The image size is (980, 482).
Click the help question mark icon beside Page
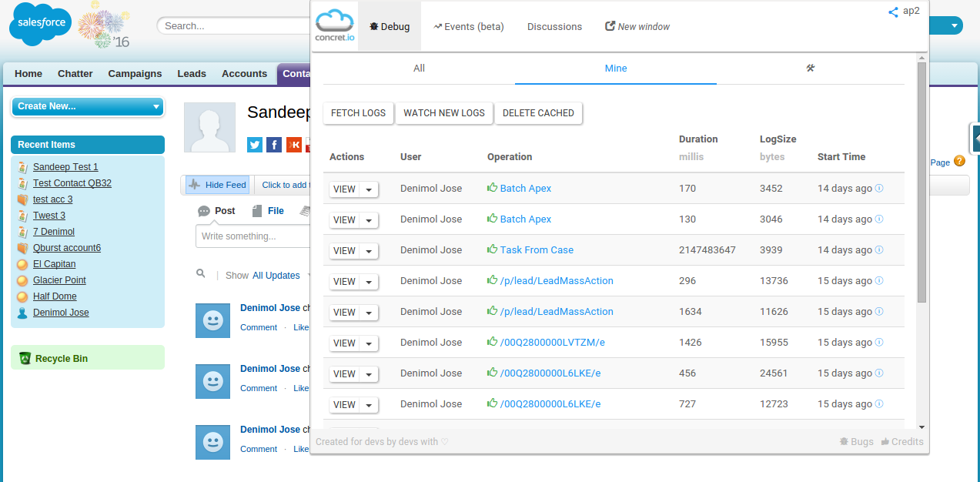point(959,161)
